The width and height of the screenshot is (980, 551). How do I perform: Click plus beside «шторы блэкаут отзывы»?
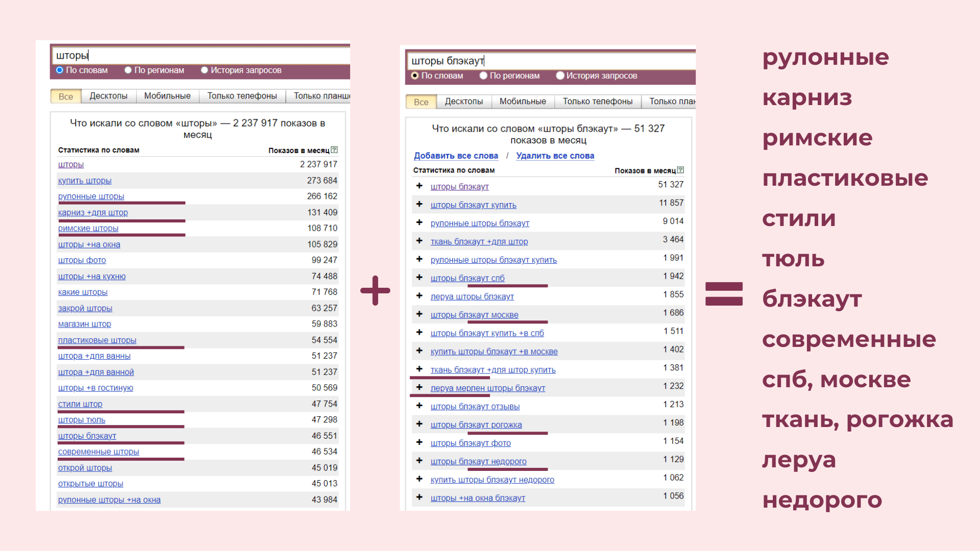(x=419, y=406)
